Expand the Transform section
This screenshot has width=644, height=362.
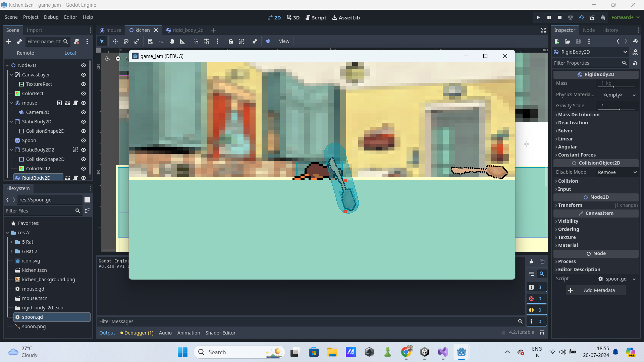596,205
